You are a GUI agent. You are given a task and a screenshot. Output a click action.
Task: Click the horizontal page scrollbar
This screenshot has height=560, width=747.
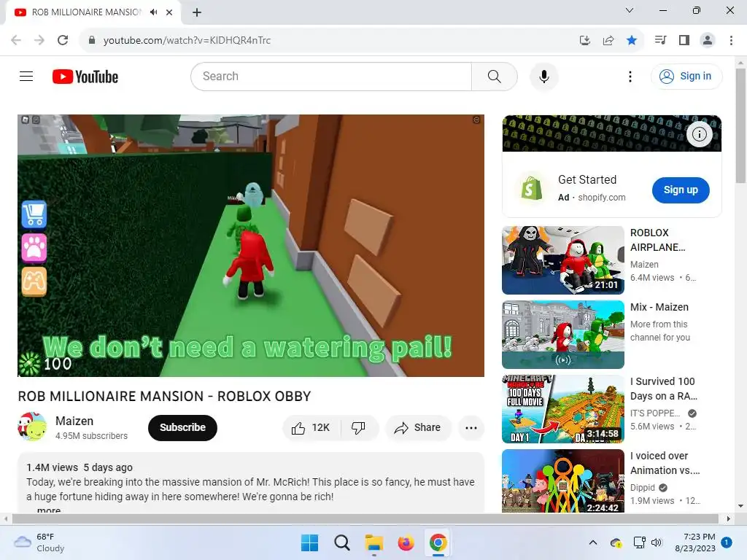(365, 518)
